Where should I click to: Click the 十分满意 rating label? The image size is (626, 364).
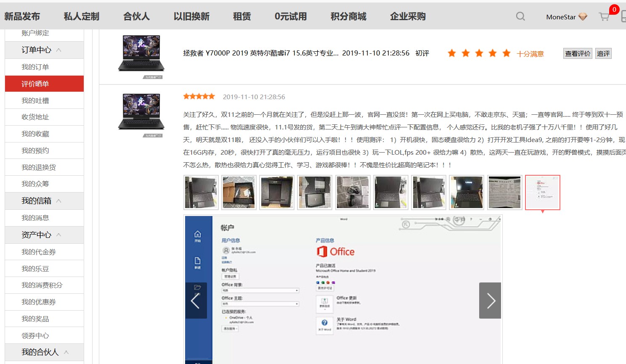coord(530,54)
